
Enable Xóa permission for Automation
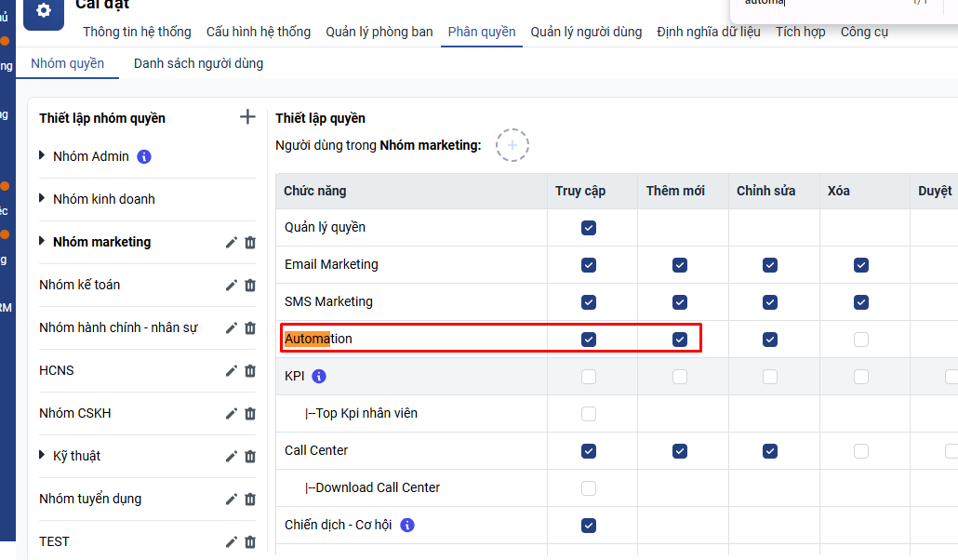[x=861, y=340]
